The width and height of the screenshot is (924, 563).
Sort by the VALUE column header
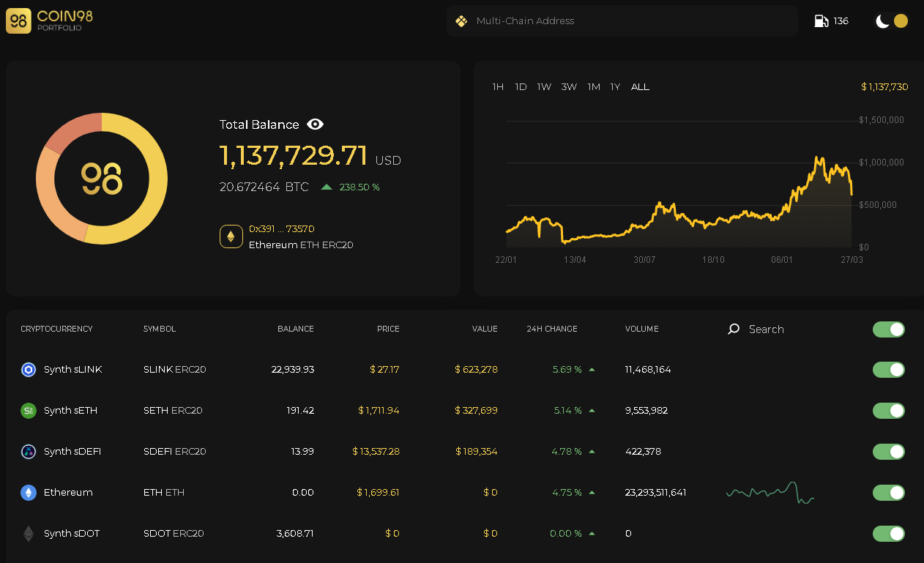tap(485, 329)
